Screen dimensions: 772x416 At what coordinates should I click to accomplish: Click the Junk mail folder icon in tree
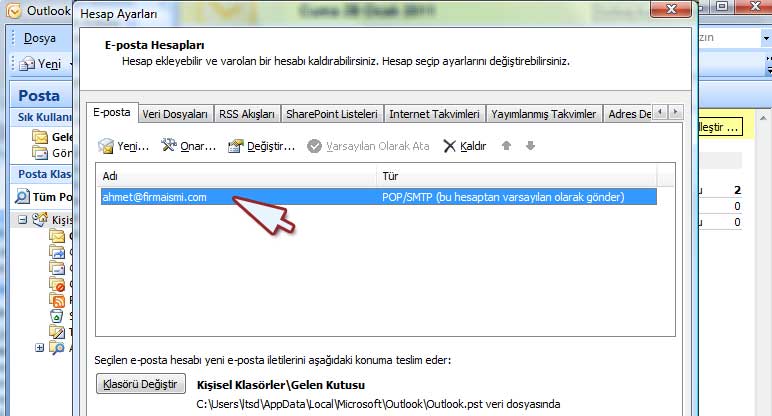pyautogui.click(x=57, y=284)
